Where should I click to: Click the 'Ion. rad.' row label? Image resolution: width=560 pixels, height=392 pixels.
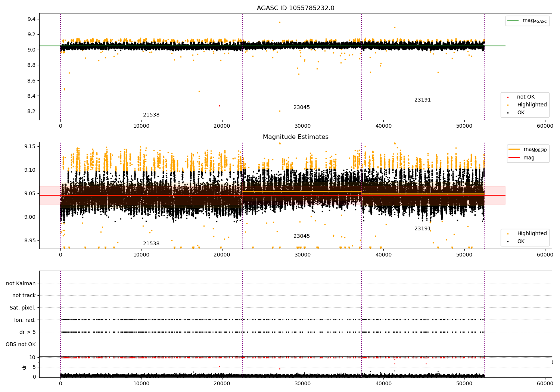point(25,320)
